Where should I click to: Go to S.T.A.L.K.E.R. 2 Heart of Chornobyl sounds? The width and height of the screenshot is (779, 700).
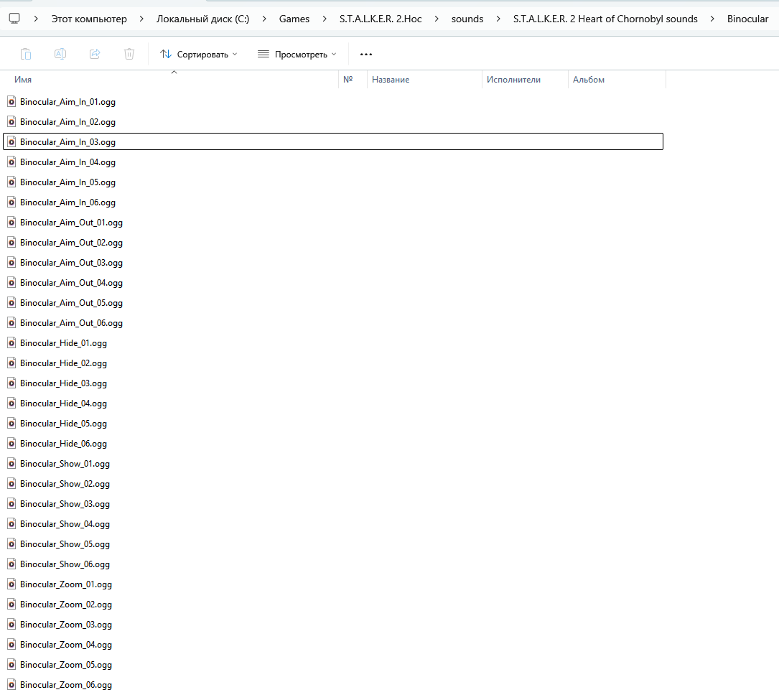(605, 19)
